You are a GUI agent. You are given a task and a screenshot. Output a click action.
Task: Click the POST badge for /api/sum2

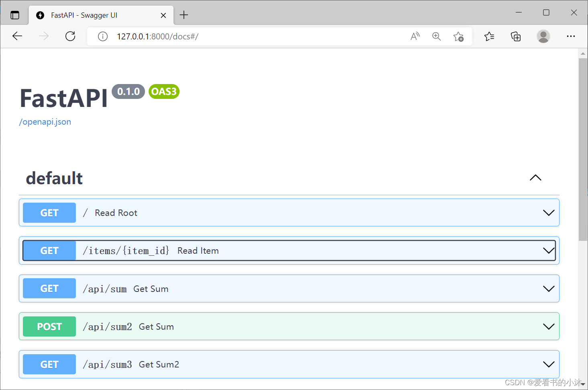[49, 326]
